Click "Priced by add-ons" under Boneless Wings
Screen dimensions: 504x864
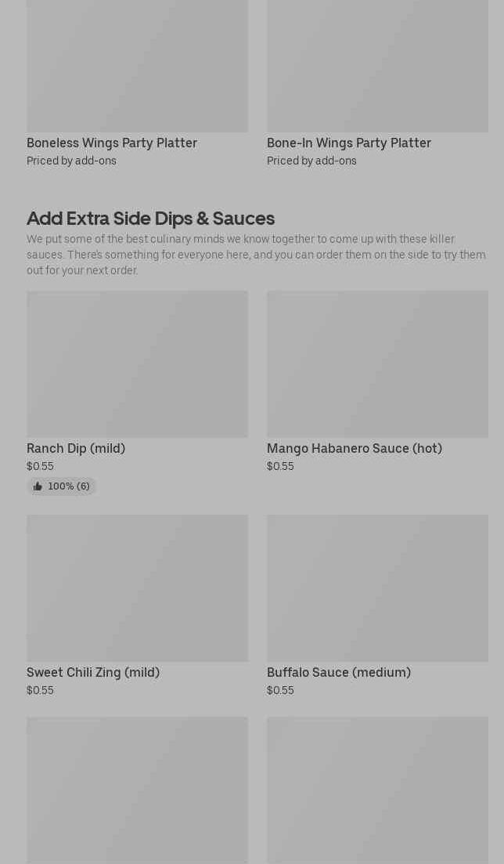point(71,161)
